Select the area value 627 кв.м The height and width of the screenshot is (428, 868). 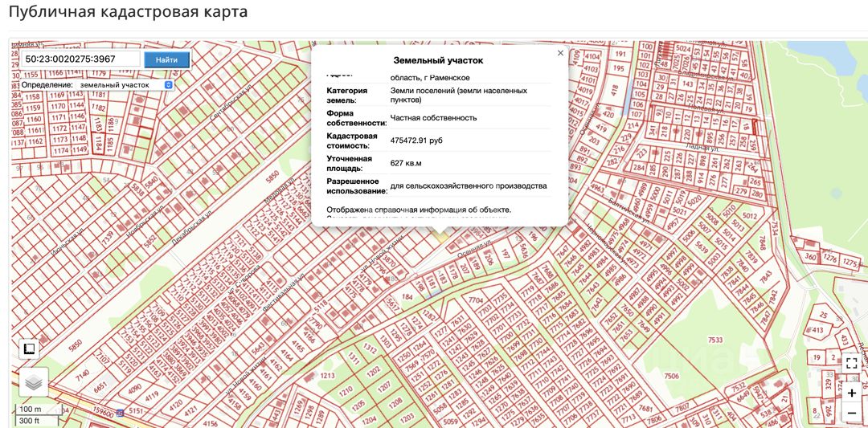pos(407,164)
